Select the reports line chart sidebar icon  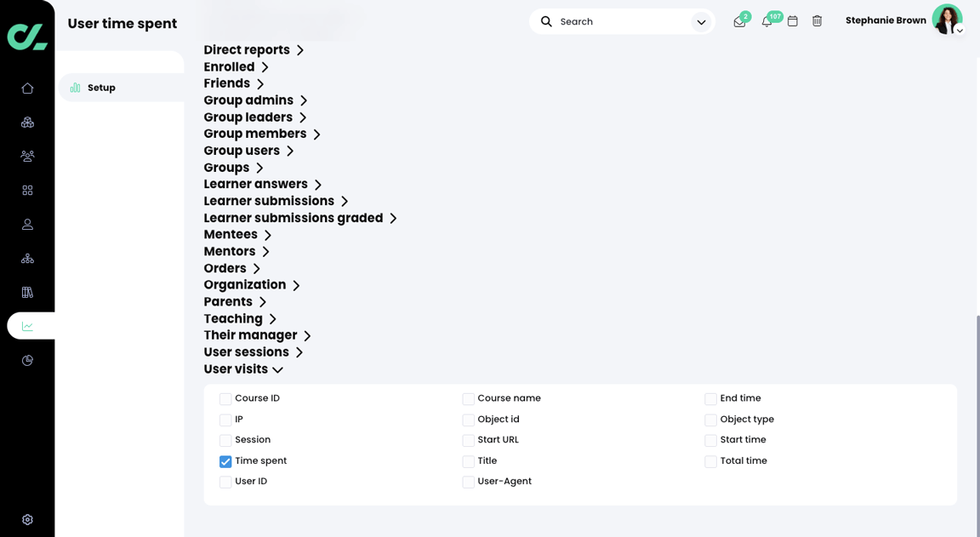(27, 326)
